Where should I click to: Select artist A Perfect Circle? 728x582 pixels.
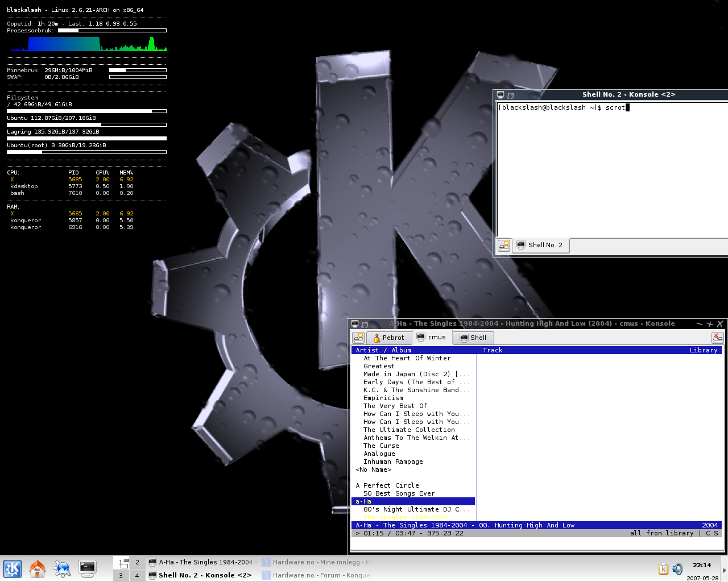click(387, 485)
